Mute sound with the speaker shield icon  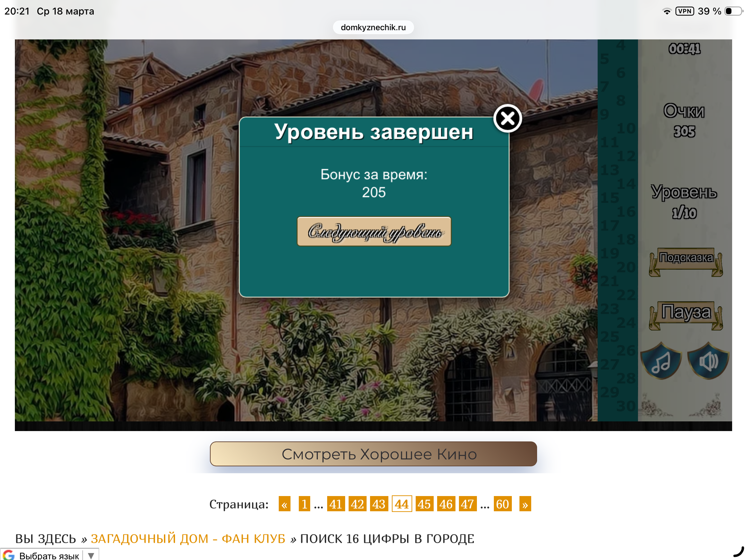[x=708, y=361]
